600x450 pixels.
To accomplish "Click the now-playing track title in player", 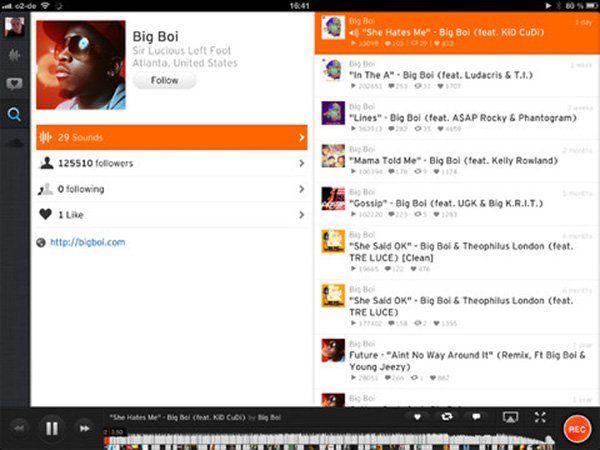I will [178, 417].
